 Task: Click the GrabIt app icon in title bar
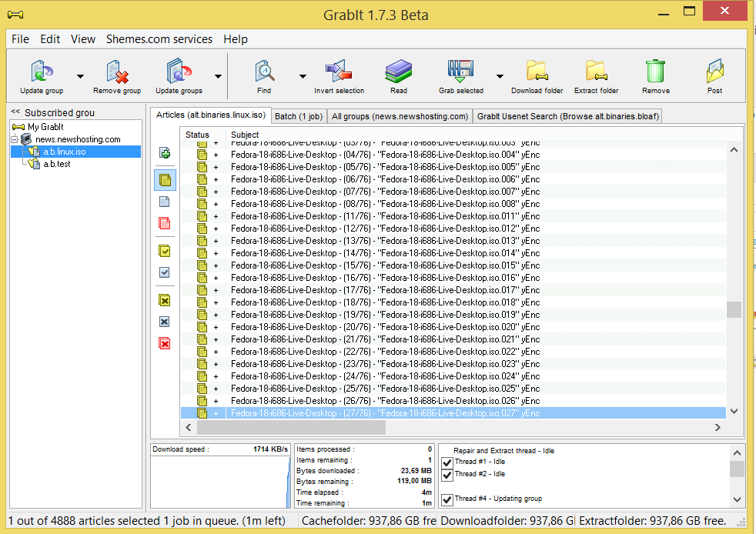[15, 15]
